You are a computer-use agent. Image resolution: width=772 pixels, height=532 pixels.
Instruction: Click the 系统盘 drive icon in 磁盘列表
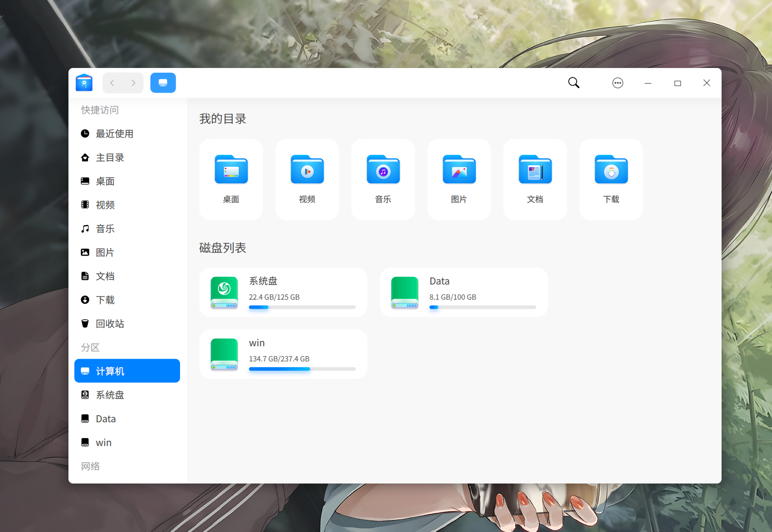[224, 293]
